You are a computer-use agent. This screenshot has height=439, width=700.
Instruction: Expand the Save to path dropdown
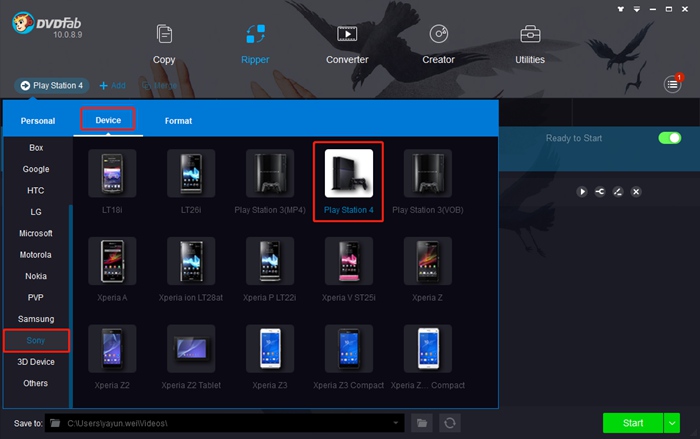tap(396, 423)
